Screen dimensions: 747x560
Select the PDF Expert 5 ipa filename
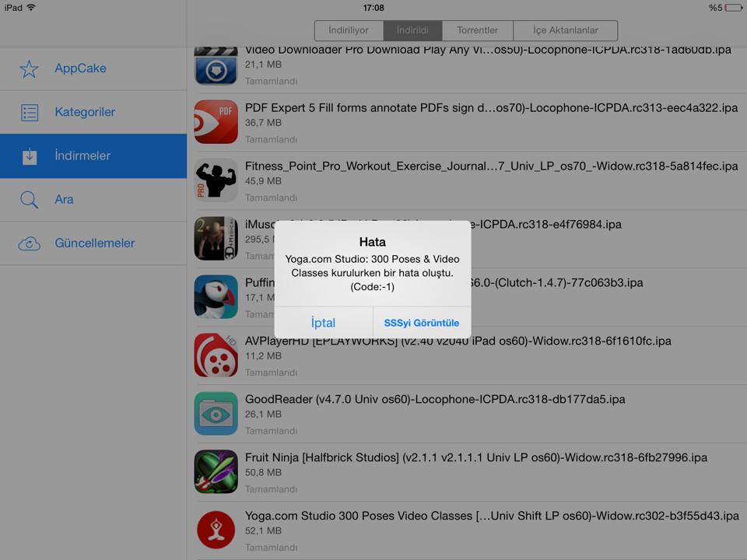[x=491, y=108]
